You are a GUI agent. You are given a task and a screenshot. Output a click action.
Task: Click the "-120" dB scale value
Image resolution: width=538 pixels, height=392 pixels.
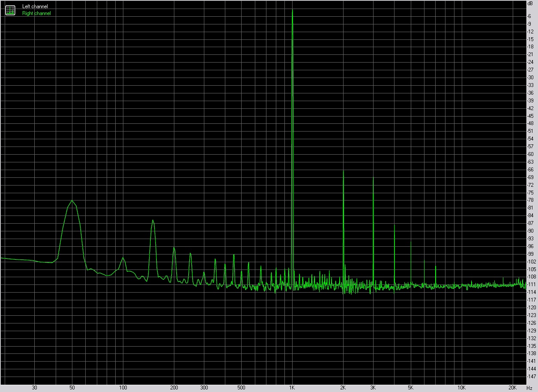(531, 307)
